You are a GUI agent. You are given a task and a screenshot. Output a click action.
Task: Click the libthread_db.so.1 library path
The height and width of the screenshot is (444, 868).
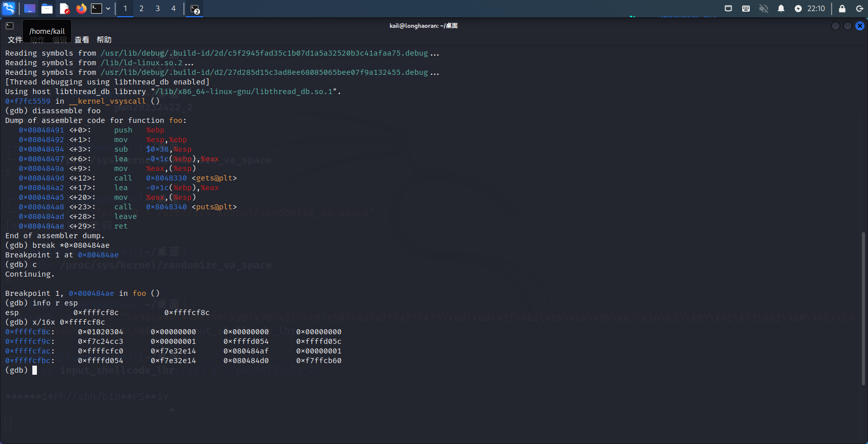point(244,92)
